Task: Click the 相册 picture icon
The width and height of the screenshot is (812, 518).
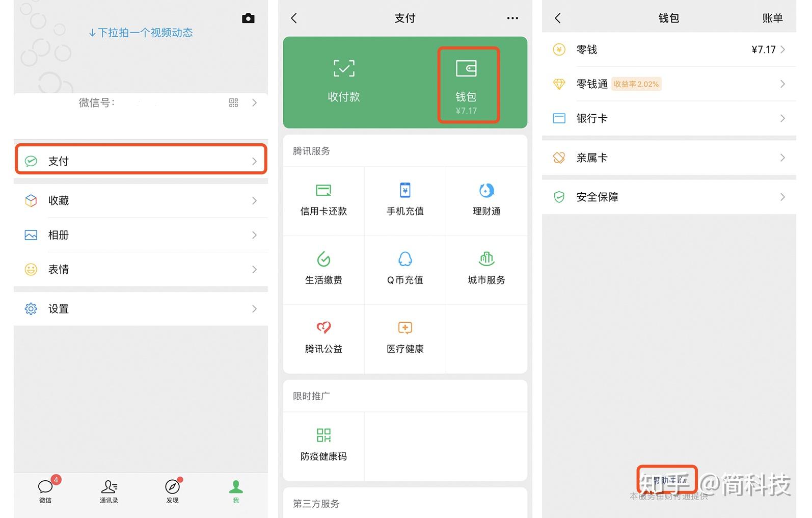Action: pyautogui.click(x=31, y=235)
